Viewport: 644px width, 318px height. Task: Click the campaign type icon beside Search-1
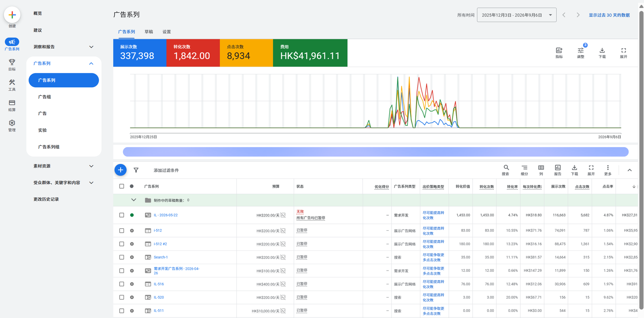148,257
